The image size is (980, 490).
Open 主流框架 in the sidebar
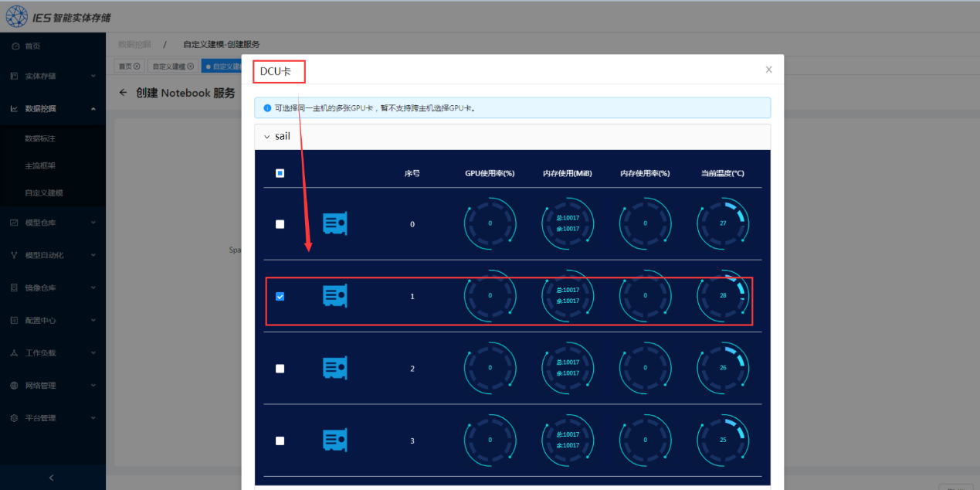point(40,165)
